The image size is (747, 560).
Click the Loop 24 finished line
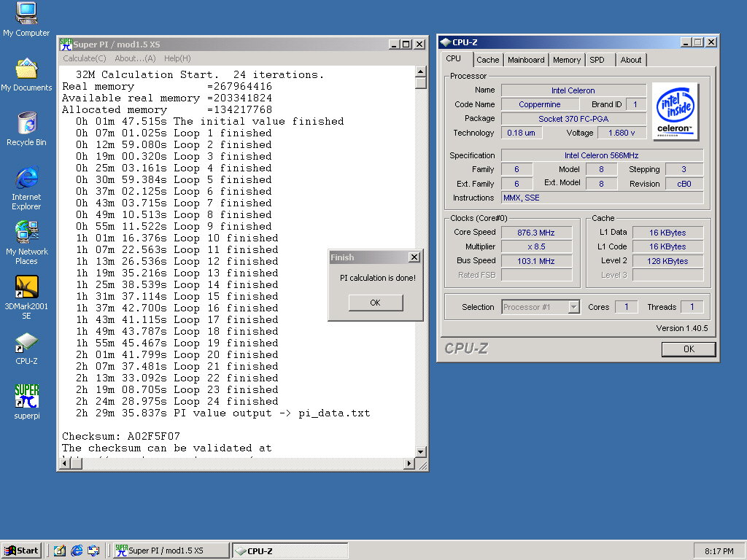click(177, 402)
